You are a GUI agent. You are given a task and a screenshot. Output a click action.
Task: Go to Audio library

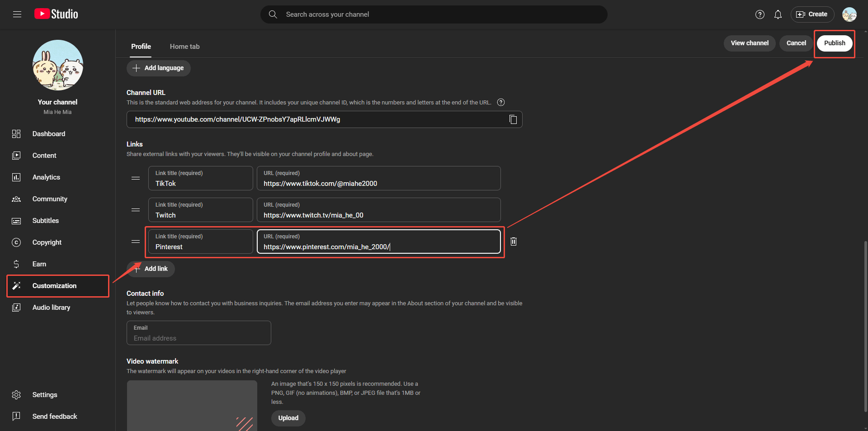pyautogui.click(x=51, y=308)
